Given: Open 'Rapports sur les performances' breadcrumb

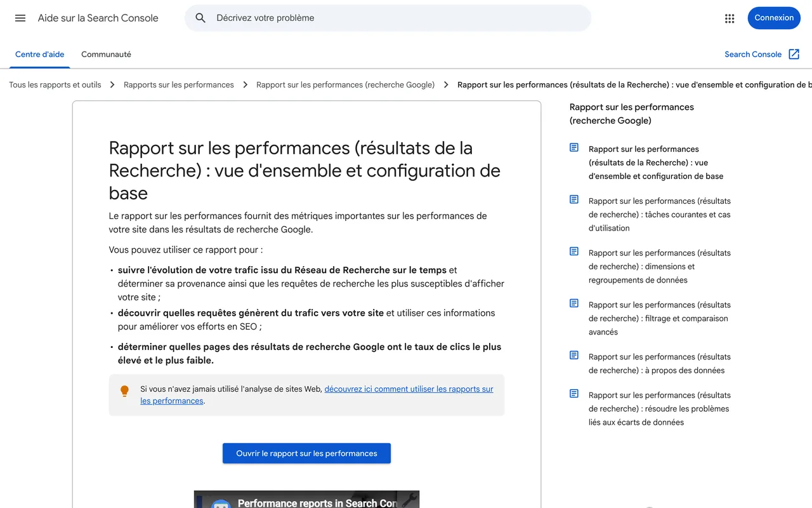Looking at the screenshot, I should tap(179, 85).
